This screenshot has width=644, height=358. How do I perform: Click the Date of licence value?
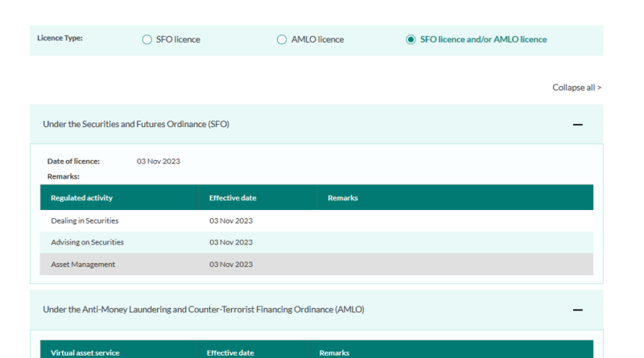[x=159, y=161]
